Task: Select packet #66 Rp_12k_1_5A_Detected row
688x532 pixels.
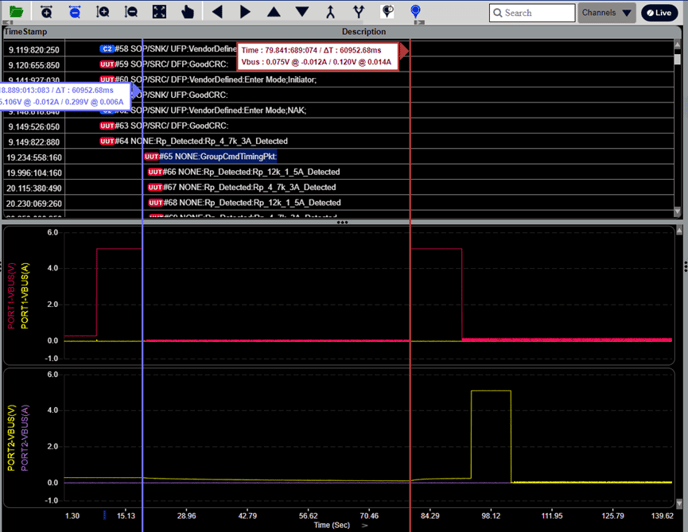Action: click(338, 172)
